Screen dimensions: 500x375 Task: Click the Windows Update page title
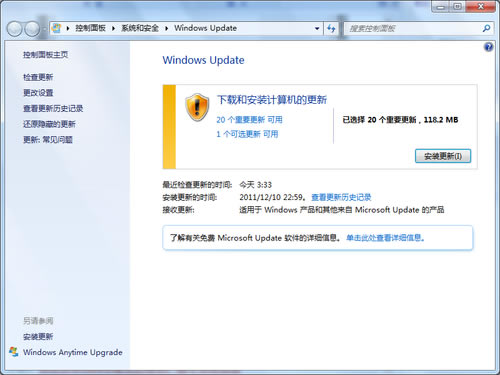(203, 60)
